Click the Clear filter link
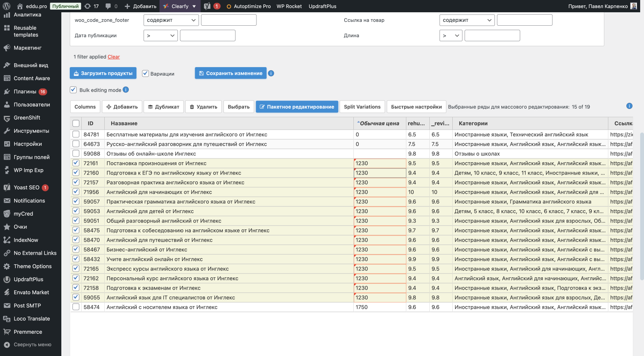 tap(113, 57)
